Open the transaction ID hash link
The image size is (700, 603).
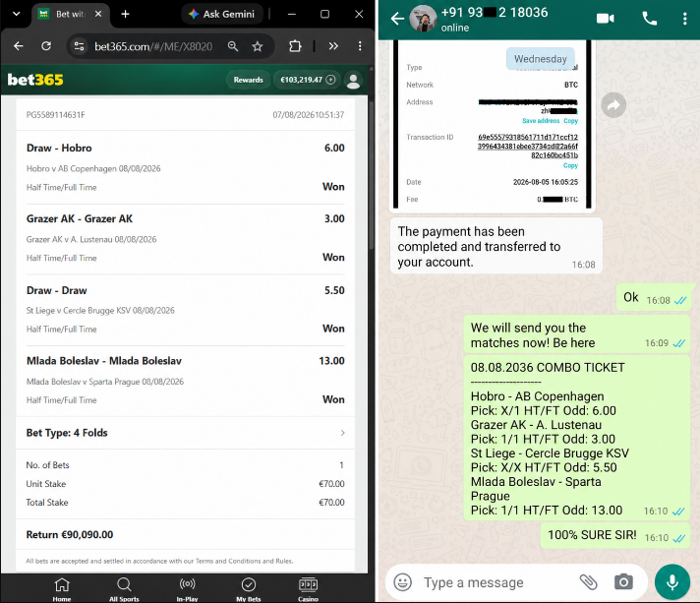(x=528, y=146)
